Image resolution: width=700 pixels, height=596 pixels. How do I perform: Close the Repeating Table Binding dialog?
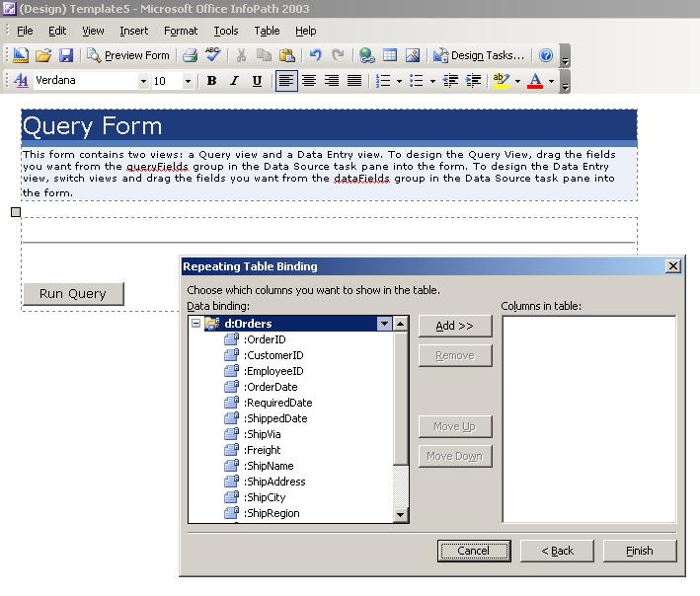coord(672,266)
